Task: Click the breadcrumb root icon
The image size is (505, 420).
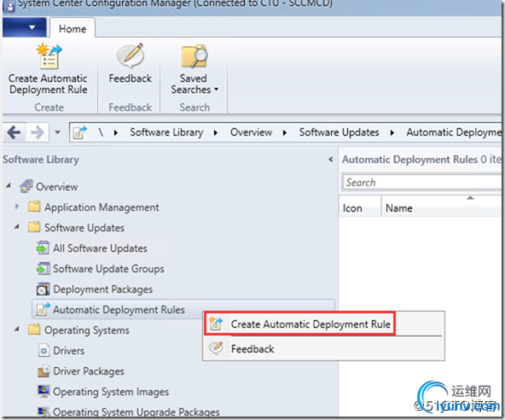Action: point(79,132)
